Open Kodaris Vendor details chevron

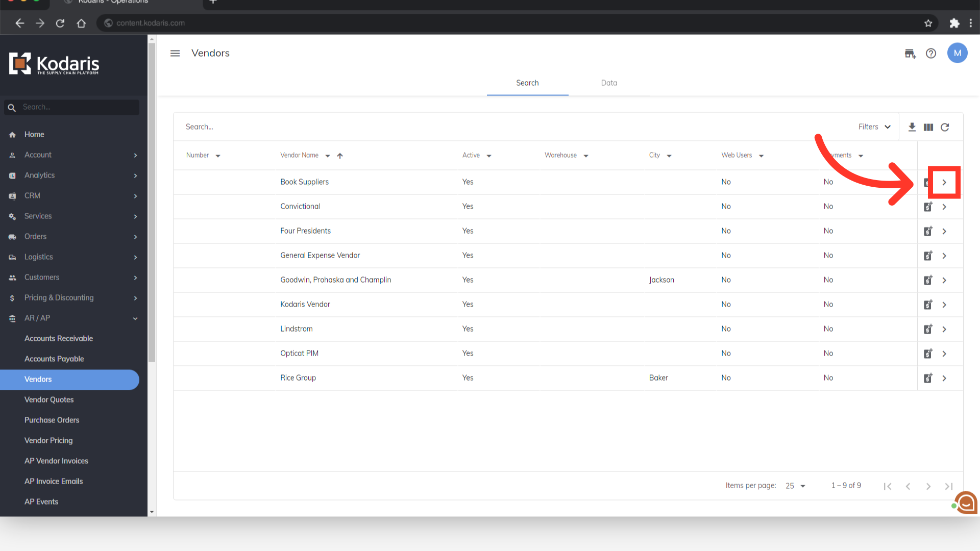point(944,305)
